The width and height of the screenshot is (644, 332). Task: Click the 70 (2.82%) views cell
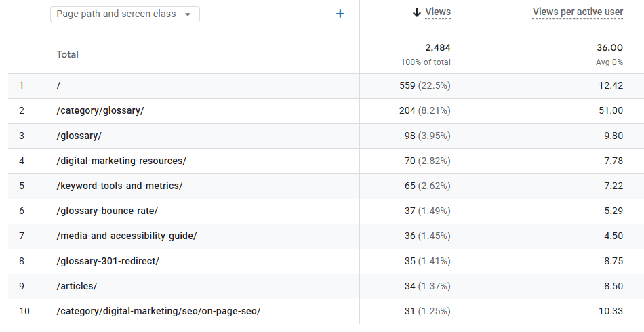(427, 161)
